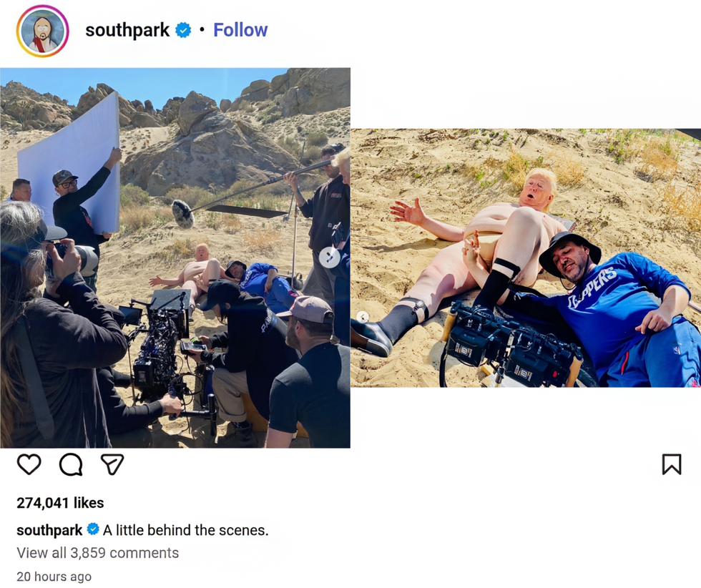Follow the southpark account

(240, 30)
